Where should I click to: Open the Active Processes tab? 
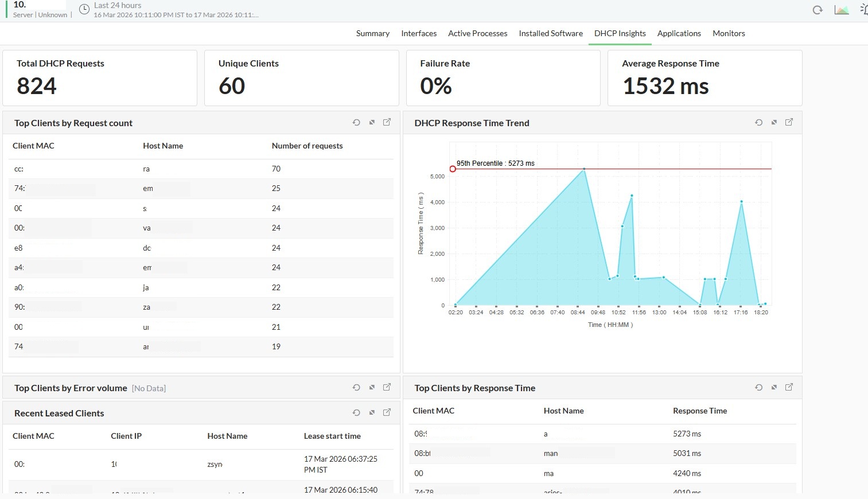[x=478, y=33]
